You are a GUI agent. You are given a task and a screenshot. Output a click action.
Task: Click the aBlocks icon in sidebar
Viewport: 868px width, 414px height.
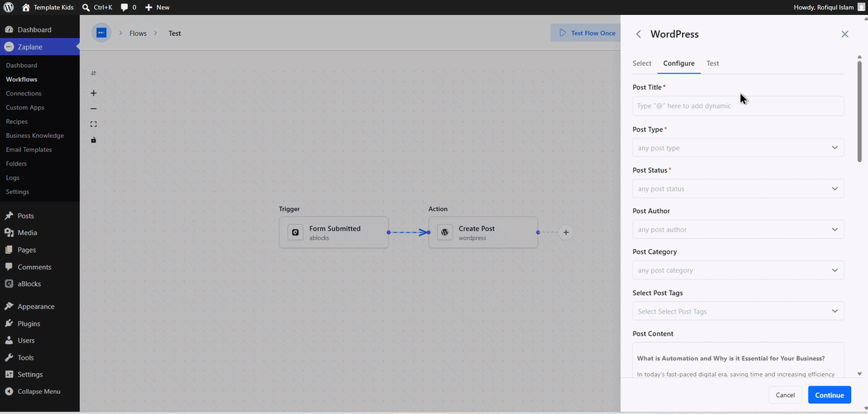9,284
